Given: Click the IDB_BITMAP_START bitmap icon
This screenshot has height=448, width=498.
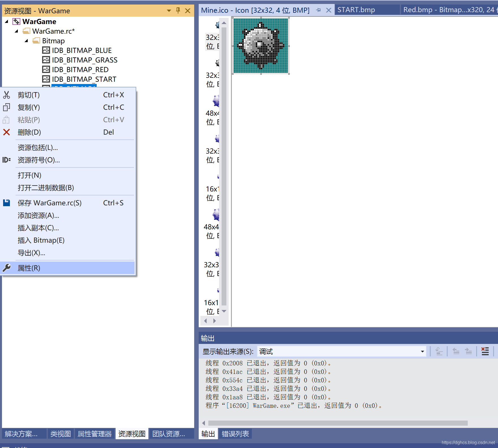Looking at the screenshot, I should coord(46,79).
